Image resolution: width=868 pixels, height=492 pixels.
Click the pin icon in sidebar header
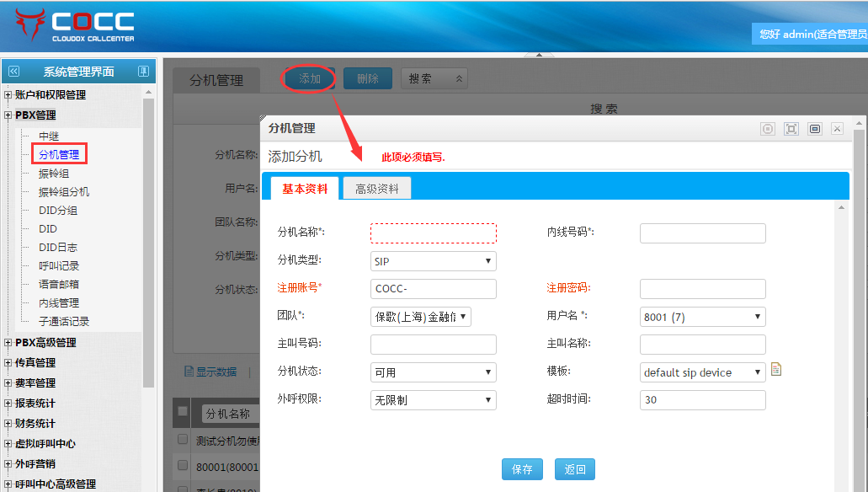click(143, 72)
